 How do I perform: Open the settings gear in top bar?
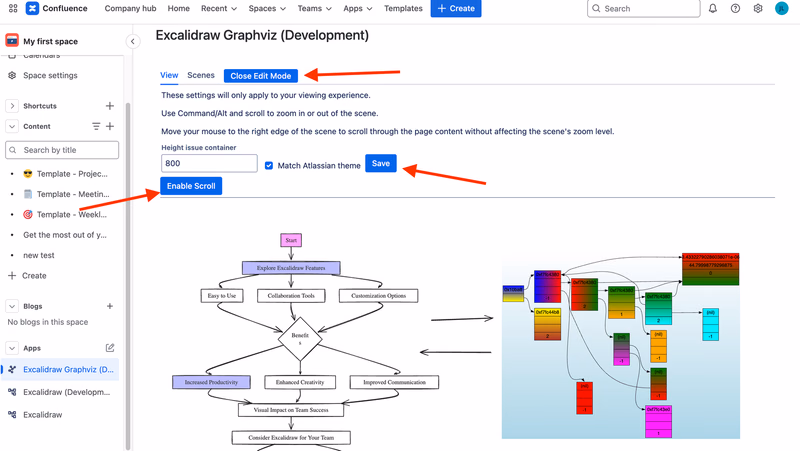(x=758, y=8)
